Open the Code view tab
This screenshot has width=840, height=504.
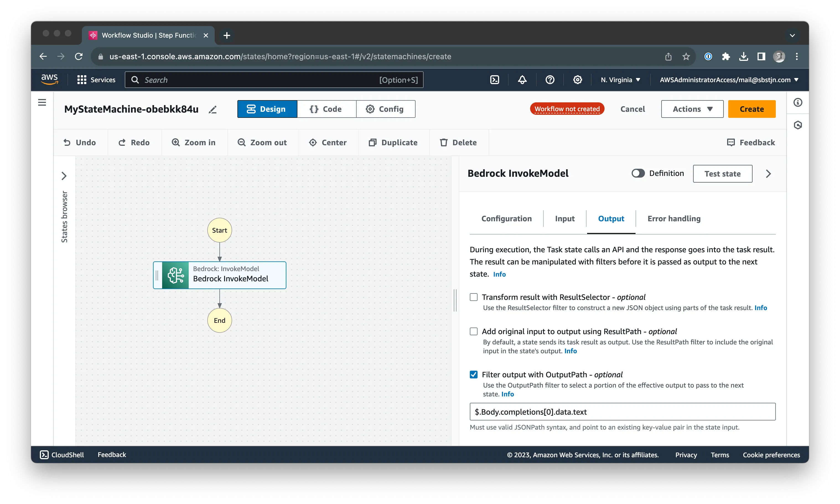tap(326, 109)
